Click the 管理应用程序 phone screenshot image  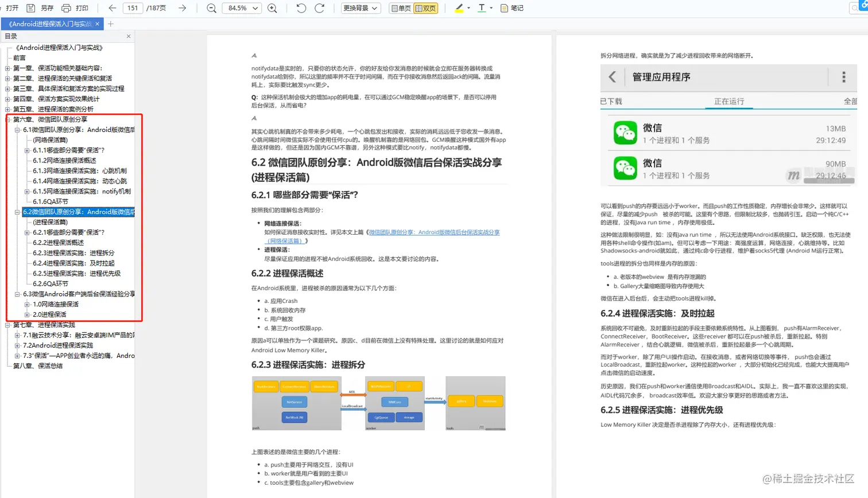pos(728,126)
